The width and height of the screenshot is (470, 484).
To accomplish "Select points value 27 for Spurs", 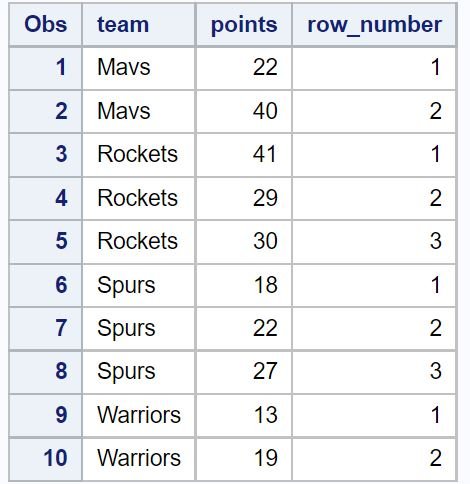I will tap(244, 372).
